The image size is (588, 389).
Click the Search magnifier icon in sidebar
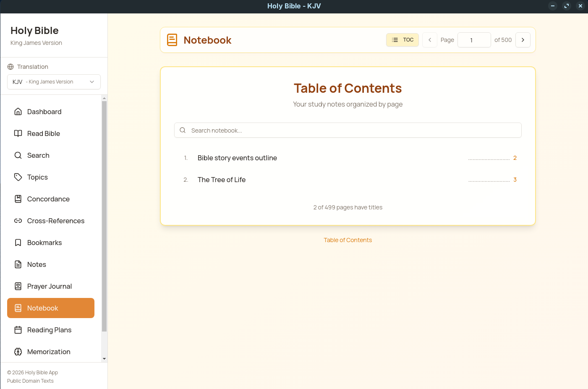[18, 155]
